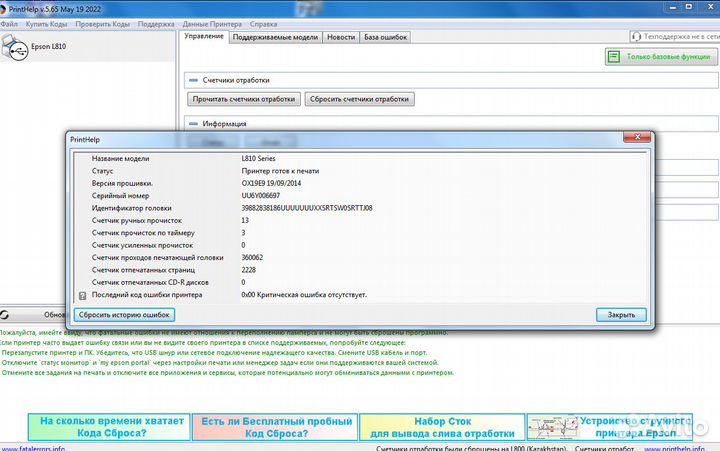Image resolution: width=720 pixels, height=451 pixels.
Task: Select the Название модели row
Action: click(x=360, y=158)
